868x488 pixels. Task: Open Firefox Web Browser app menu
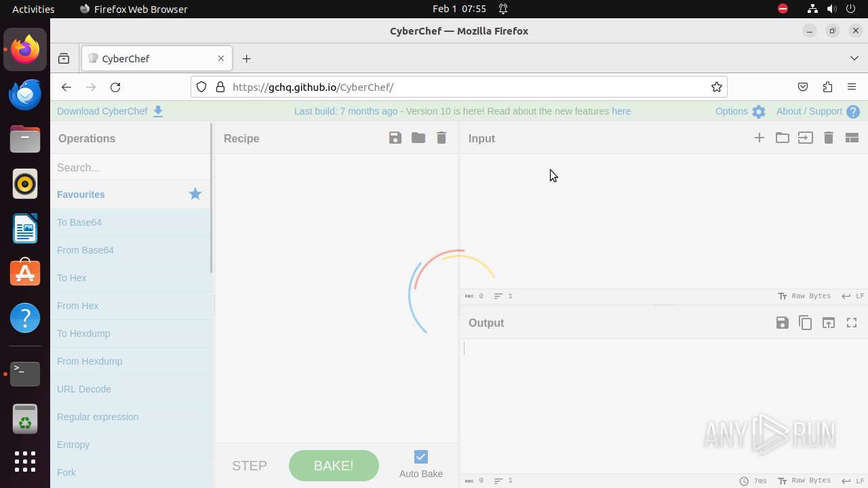[x=134, y=9]
